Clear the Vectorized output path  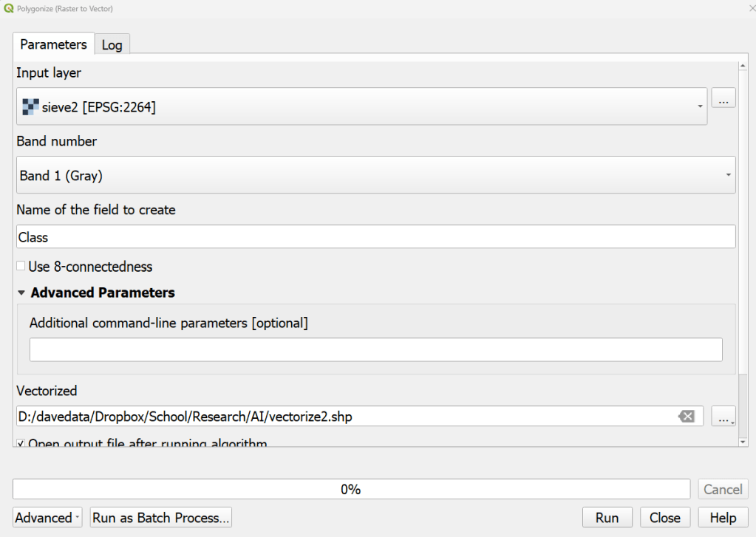pyautogui.click(x=687, y=417)
